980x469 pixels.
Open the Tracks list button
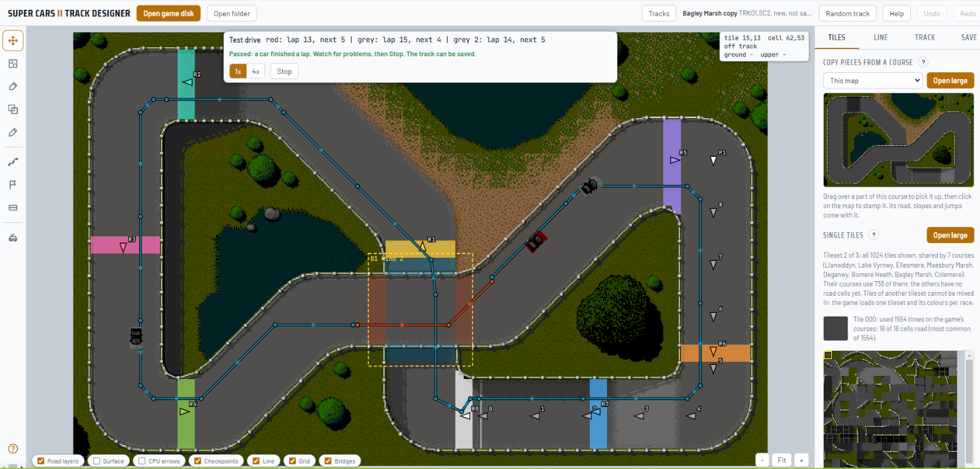659,13
